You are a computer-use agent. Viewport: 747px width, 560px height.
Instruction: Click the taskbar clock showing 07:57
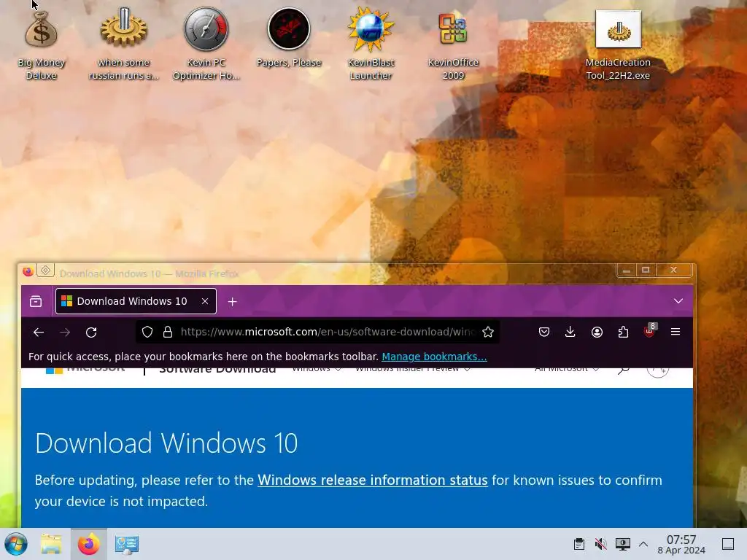[x=681, y=544]
